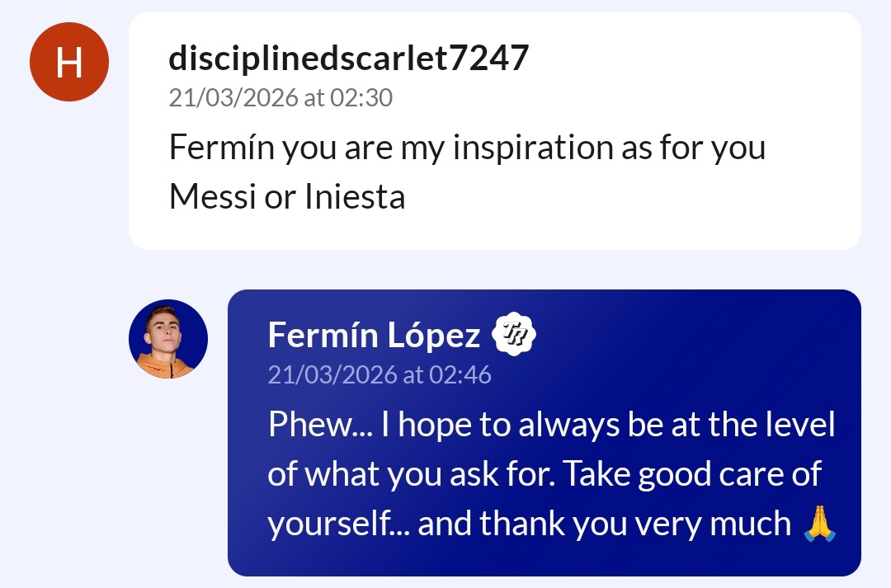Click "thank you very much" in the reply
891x588 pixels.
point(605,524)
